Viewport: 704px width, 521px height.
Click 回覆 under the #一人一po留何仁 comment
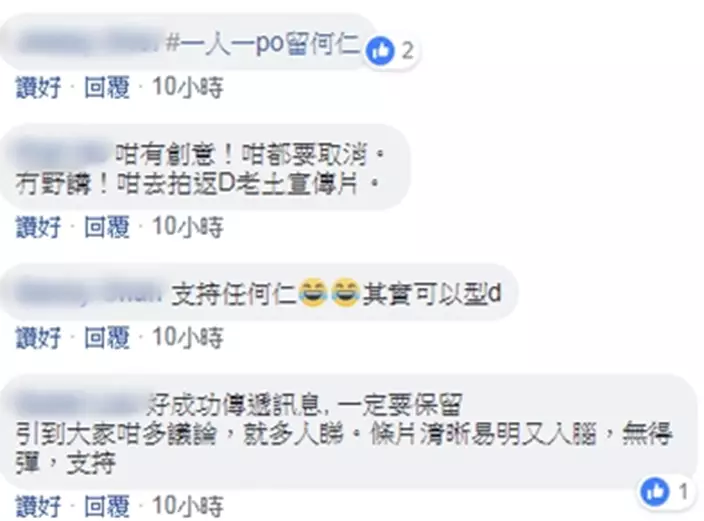107,87
